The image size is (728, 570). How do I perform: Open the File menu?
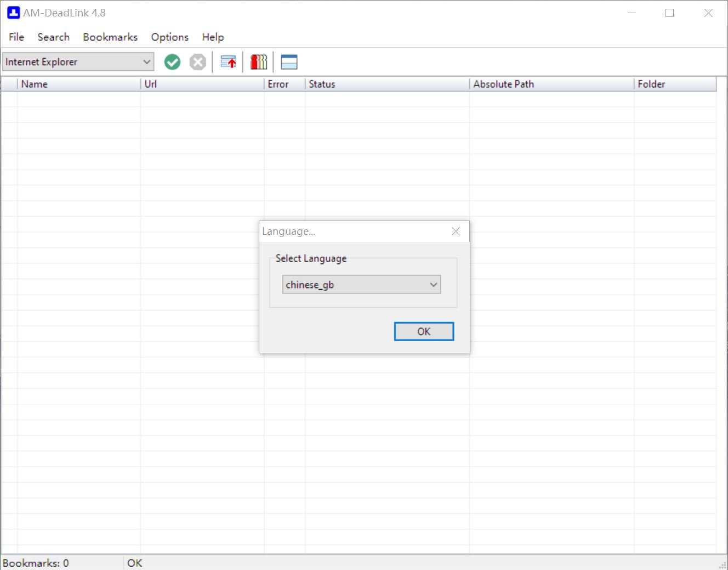[x=16, y=37]
